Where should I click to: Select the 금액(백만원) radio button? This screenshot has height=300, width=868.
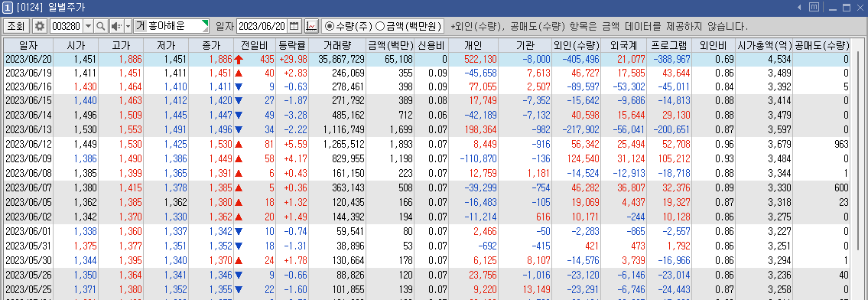click(x=380, y=26)
